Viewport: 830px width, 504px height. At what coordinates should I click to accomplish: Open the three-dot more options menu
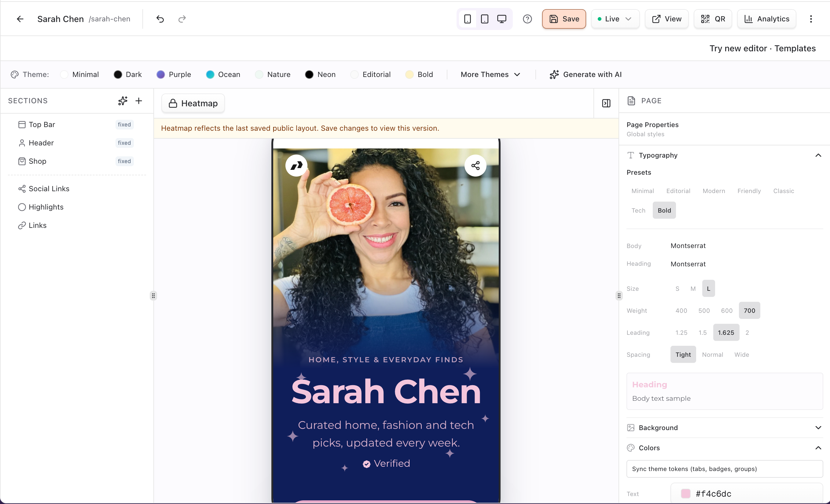(810, 19)
